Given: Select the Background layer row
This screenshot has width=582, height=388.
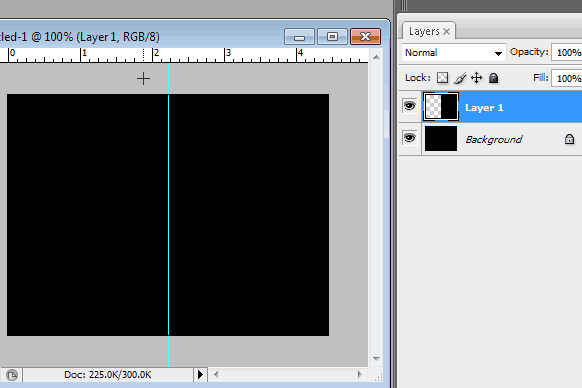Looking at the screenshot, I should 490,139.
